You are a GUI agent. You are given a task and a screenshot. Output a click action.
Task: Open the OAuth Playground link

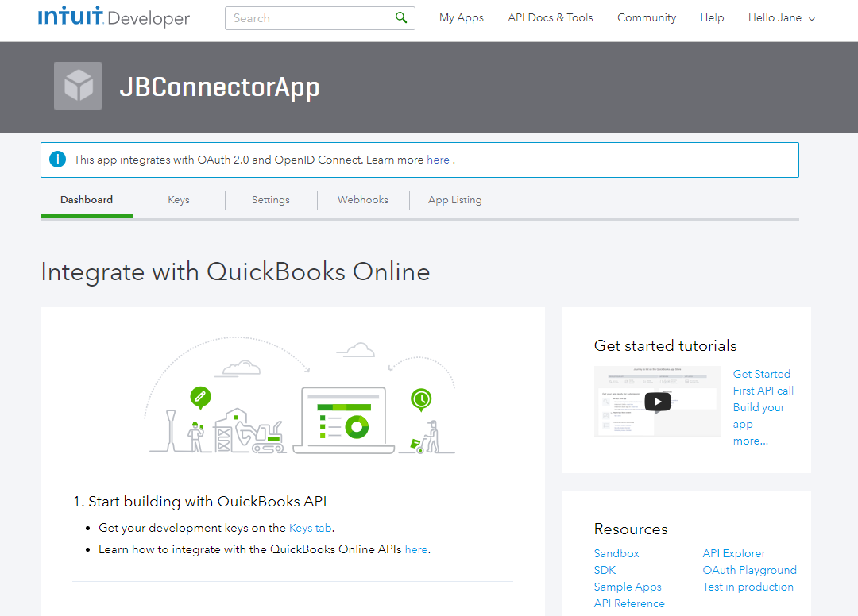tap(749, 570)
